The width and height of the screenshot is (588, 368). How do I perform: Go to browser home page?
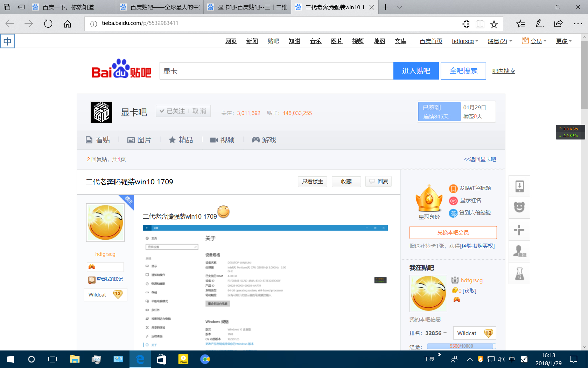(67, 24)
